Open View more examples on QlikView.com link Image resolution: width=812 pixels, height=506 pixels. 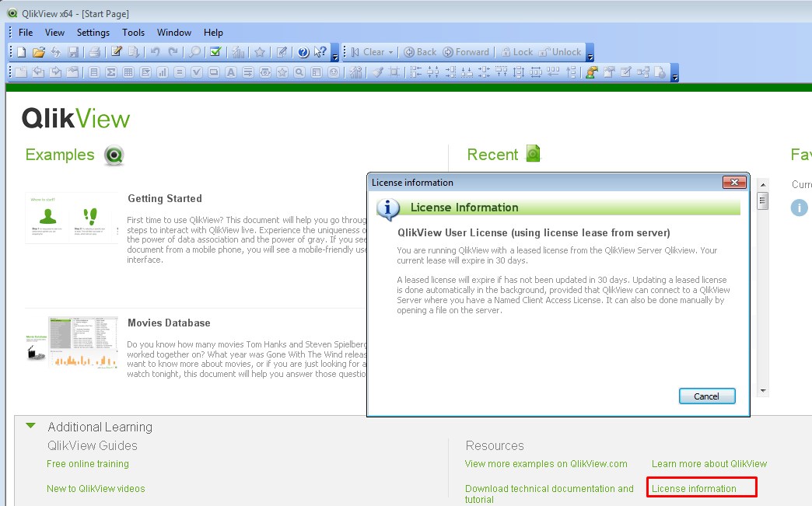(546, 463)
